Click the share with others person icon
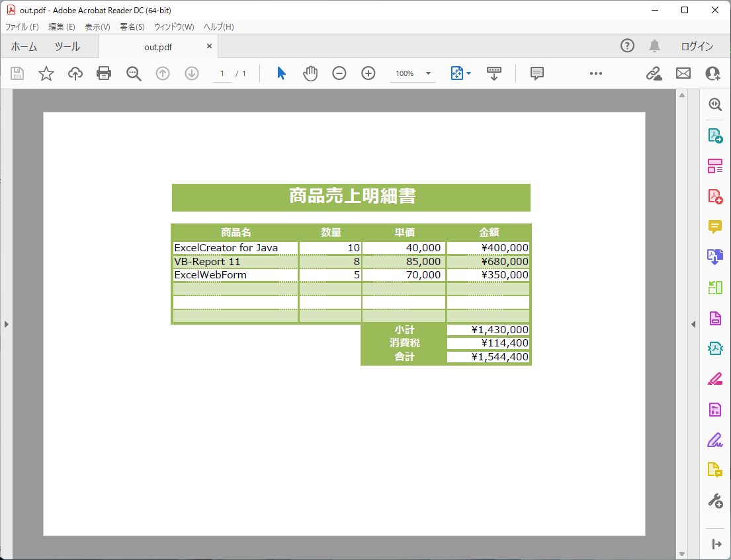 (713, 73)
